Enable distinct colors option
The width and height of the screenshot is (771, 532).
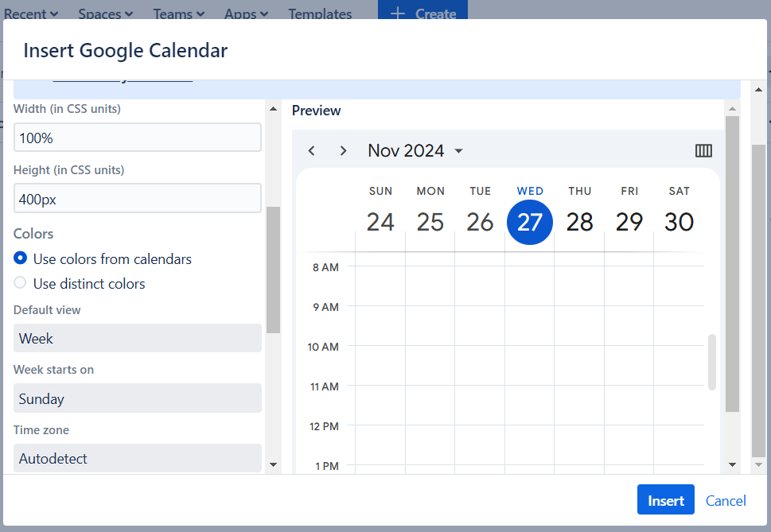19,283
